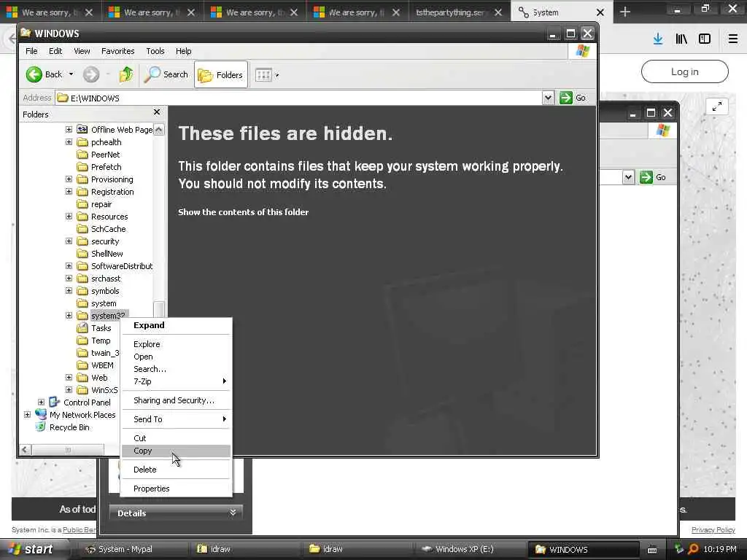
Task: Expand the system32 folder node
Action: 69,315
